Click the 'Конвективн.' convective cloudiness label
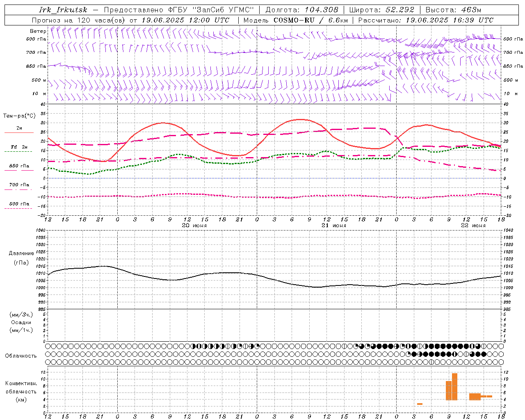 21,383
